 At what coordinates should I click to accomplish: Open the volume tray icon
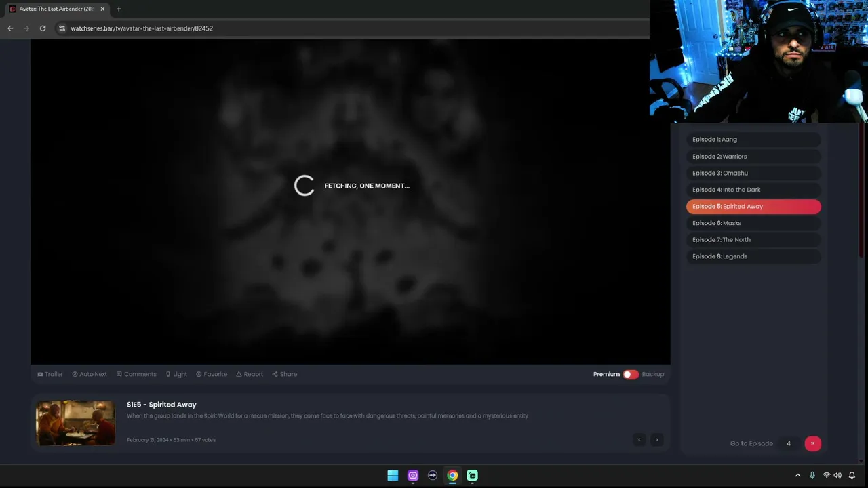coord(837,475)
